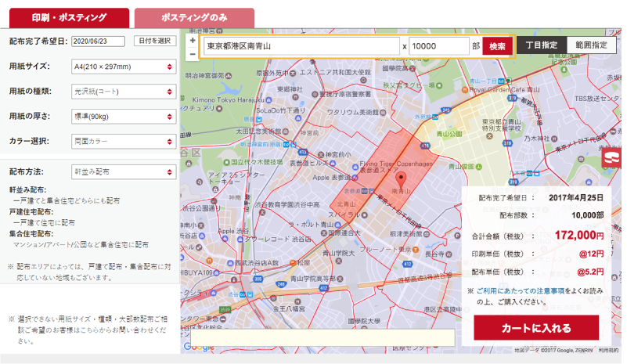
Task: Open the カラー選択 dropdown
Action: [123, 142]
